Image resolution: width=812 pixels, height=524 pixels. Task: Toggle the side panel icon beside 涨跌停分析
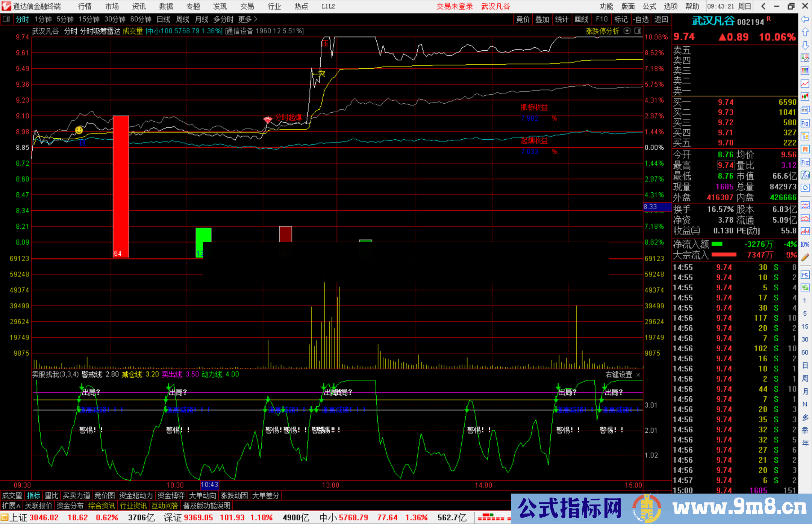638,31
